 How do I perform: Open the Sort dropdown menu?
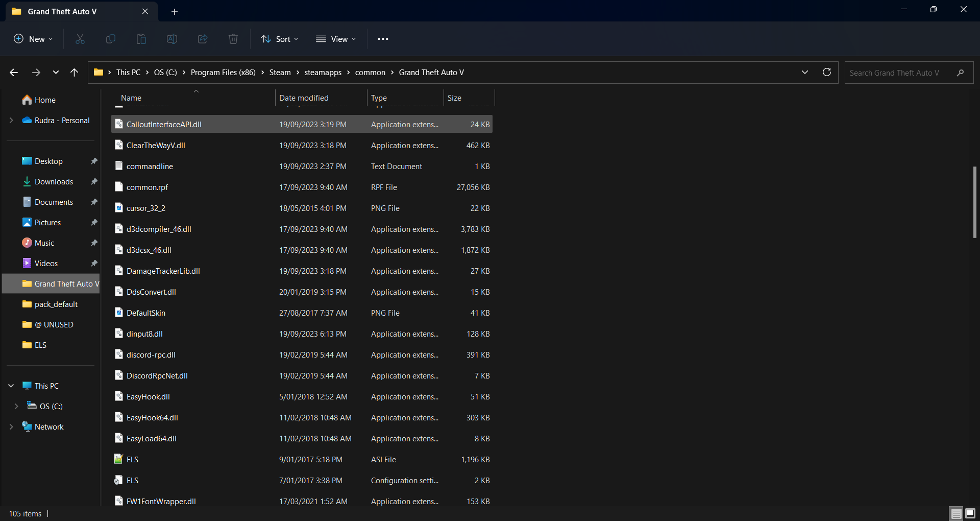[x=280, y=39]
